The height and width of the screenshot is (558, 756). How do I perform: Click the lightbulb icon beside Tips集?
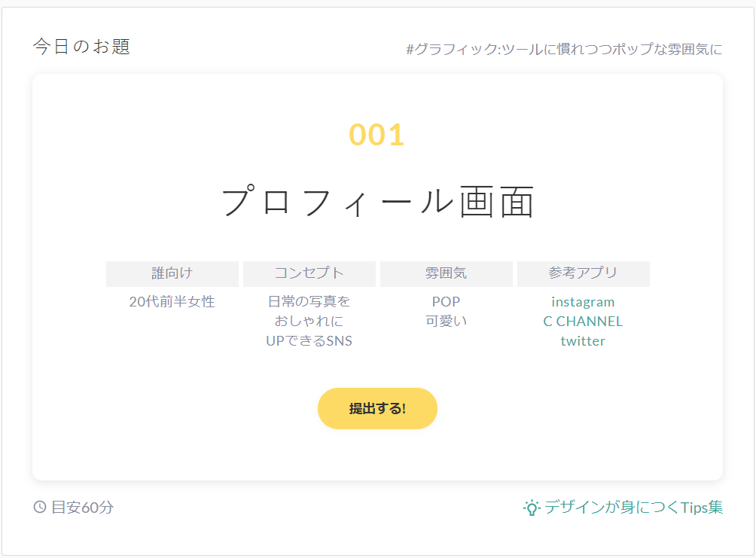532,508
